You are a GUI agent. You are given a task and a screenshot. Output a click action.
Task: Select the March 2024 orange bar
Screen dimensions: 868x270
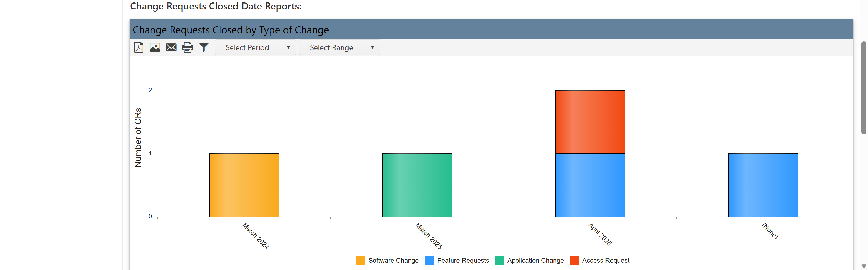click(x=244, y=185)
